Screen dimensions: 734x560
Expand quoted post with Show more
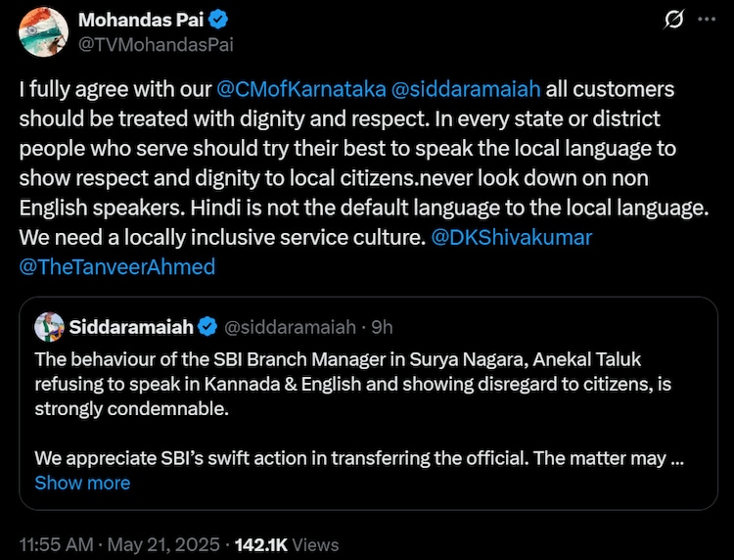pyautogui.click(x=82, y=483)
